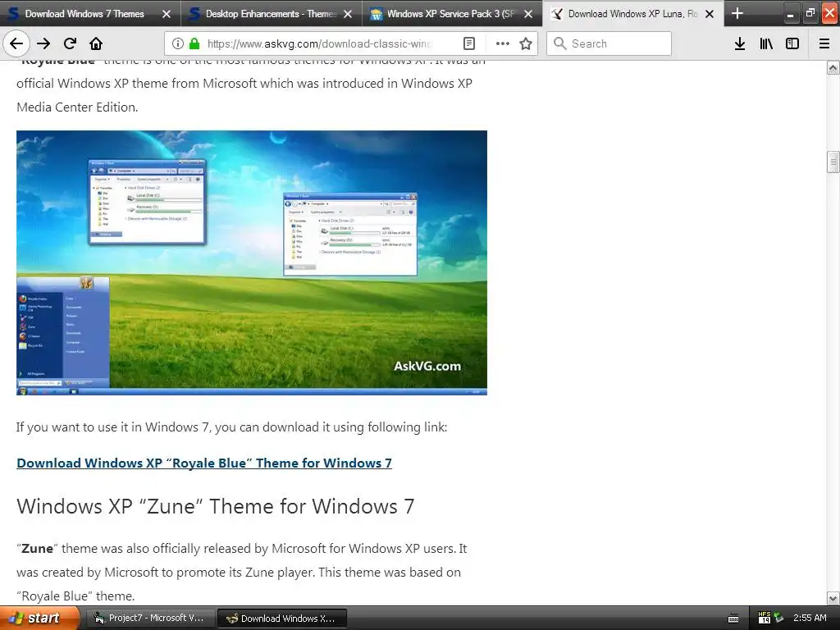Bookmark this page with the star
840x630 pixels.
[x=526, y=44]
